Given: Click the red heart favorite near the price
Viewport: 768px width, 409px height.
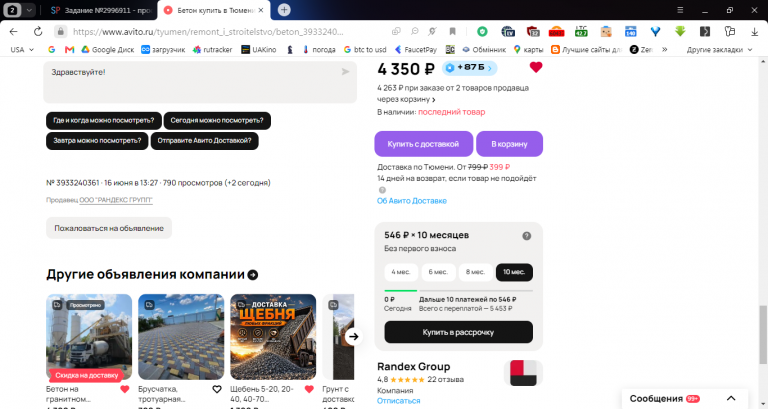Looking at the screenshot, I should pyautogui.click(x=536, y=67).
